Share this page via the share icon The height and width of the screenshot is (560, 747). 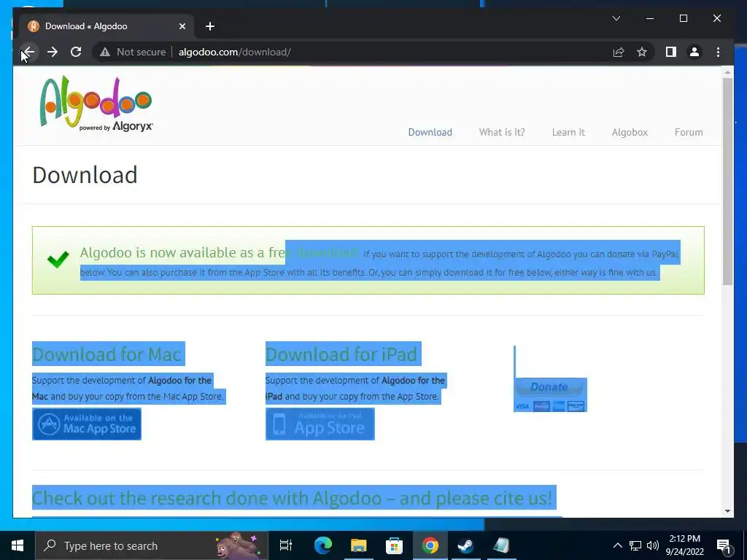(x=619, y=52)
